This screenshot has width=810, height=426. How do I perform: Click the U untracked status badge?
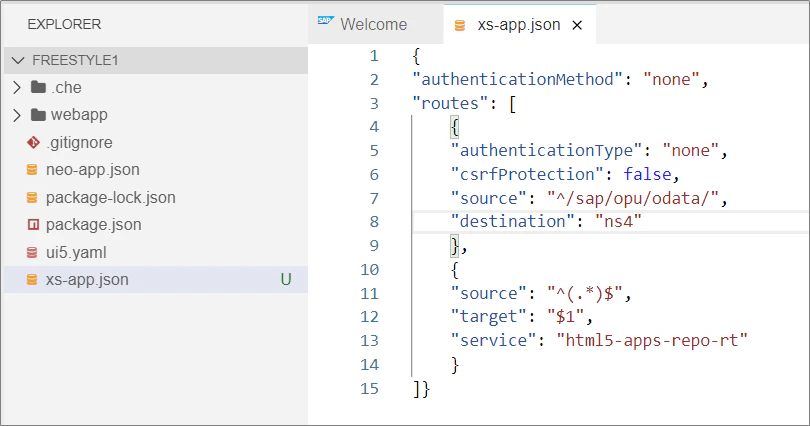pos(286,279)
